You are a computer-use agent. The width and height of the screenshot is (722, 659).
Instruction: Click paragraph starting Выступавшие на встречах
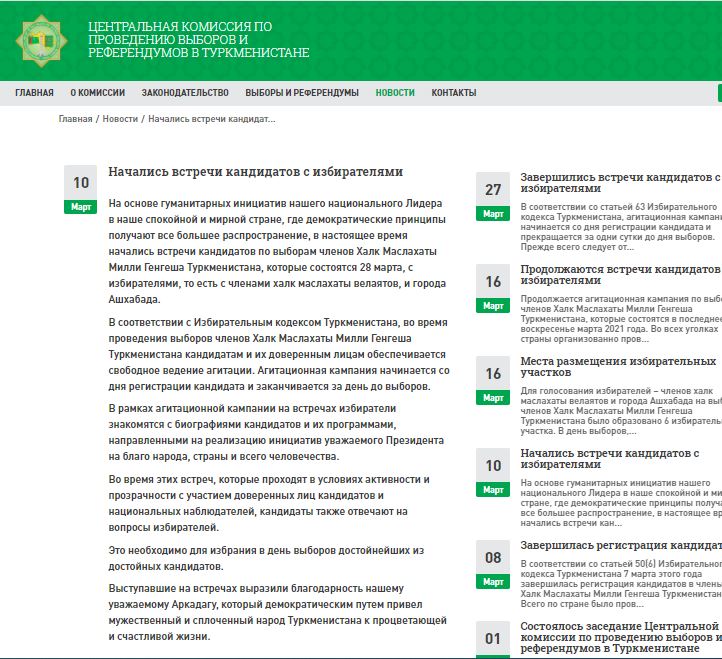(x=278, y=612)
